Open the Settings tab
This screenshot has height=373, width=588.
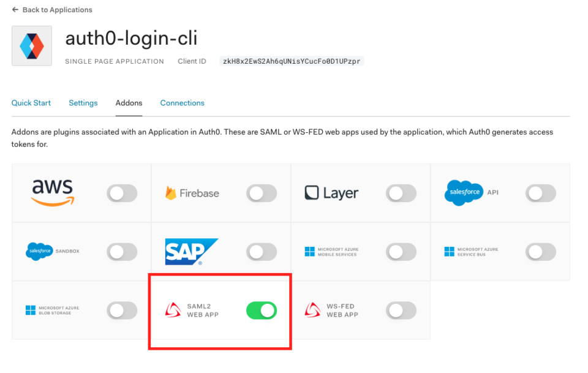tap(83, 103)
